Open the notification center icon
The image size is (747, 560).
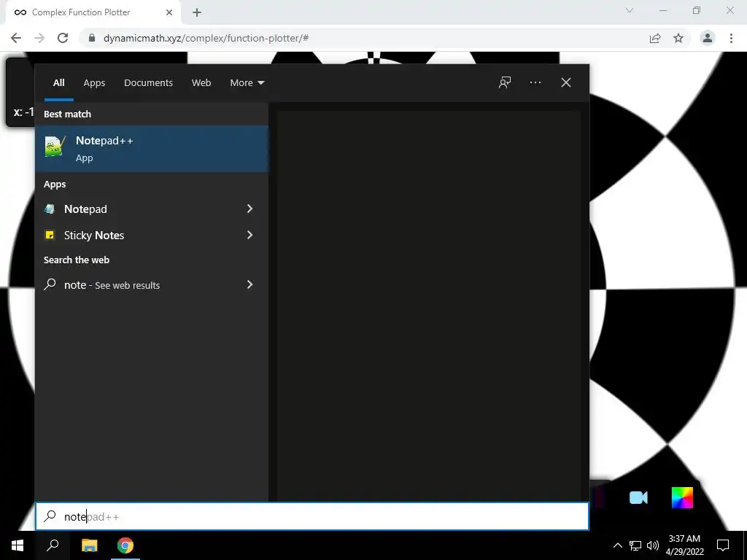point(723,545)
